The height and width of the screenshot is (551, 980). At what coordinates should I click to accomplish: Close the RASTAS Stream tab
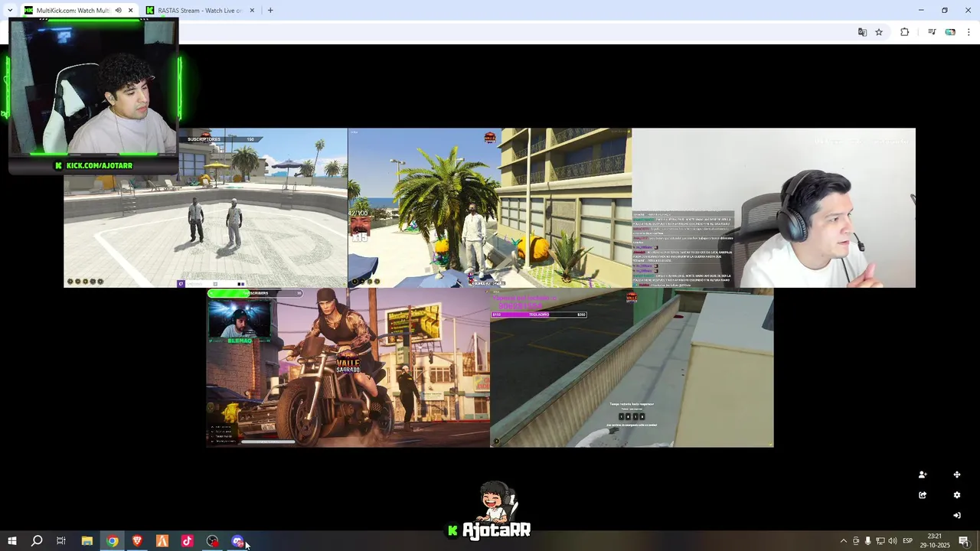(x=251, y=11)
